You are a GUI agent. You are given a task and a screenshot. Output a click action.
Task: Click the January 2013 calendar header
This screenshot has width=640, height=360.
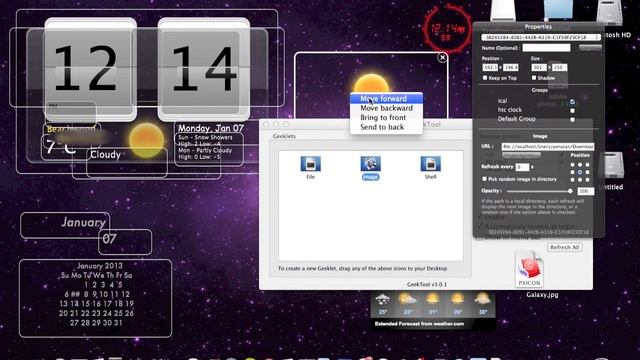(x=100, y=266)
